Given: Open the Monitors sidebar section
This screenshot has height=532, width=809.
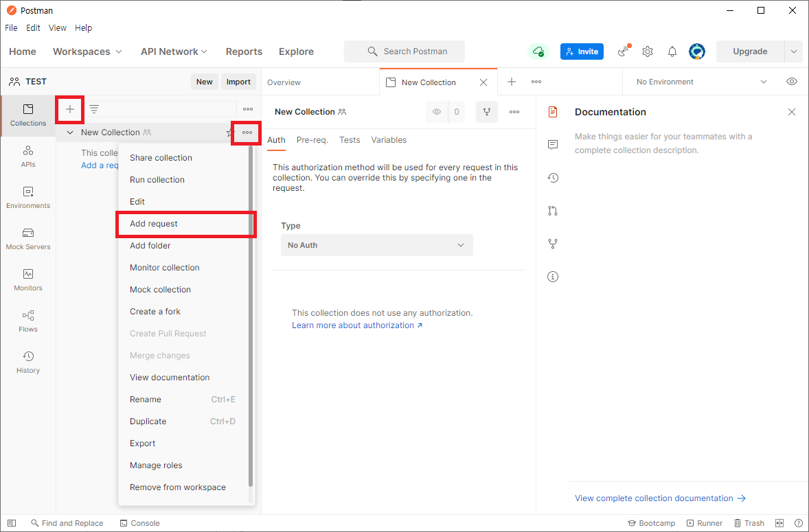Looking at the screenshot, I should [x=28, y=281].
